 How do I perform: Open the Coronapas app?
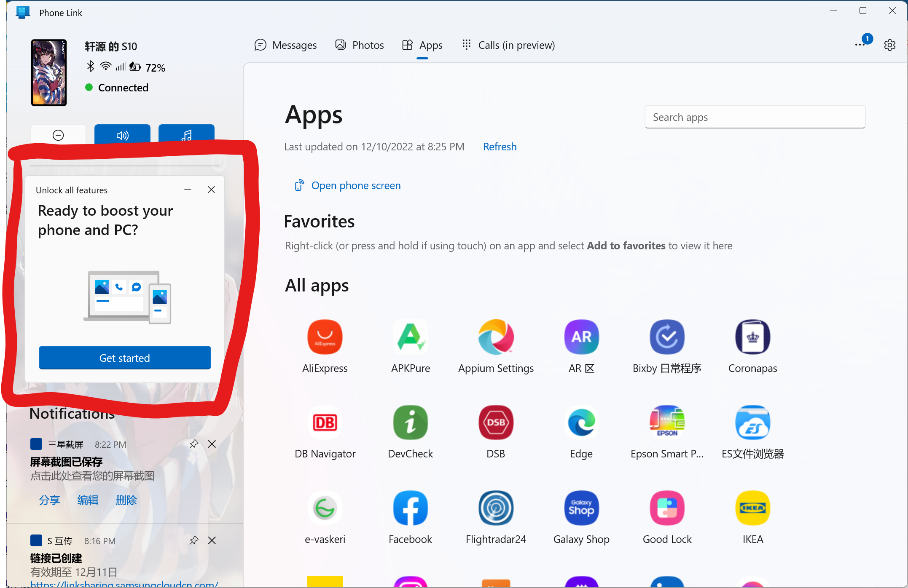coord(752,337)
